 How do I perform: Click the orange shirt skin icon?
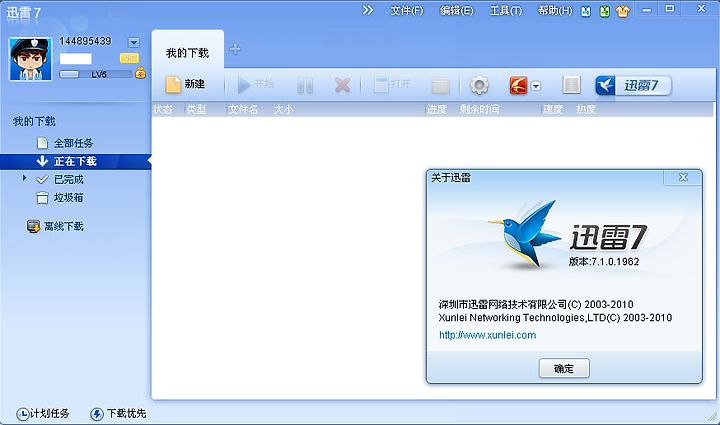pyautogui.click(x=623, y=11)
